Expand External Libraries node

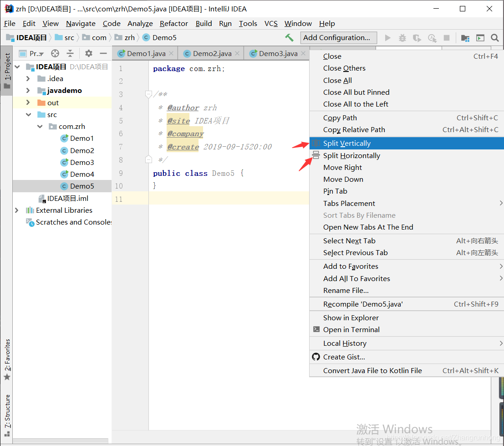[17, 210]
